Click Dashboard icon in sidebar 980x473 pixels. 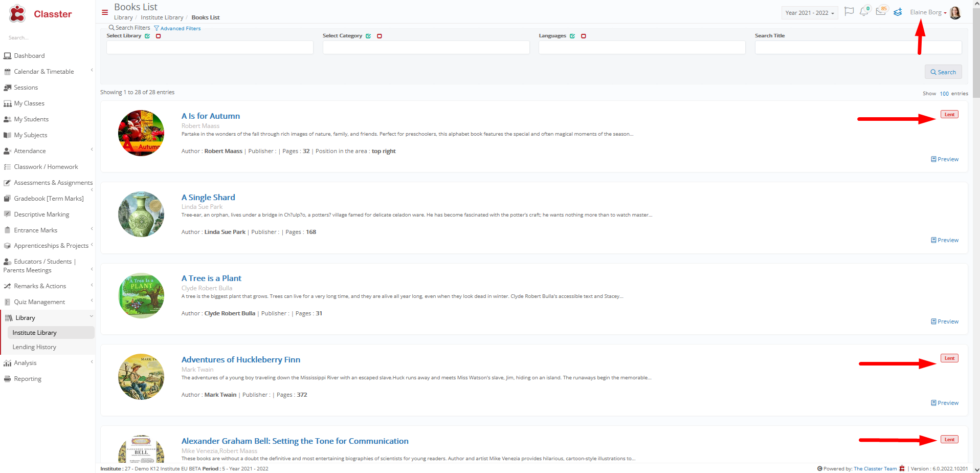(7, 56)
